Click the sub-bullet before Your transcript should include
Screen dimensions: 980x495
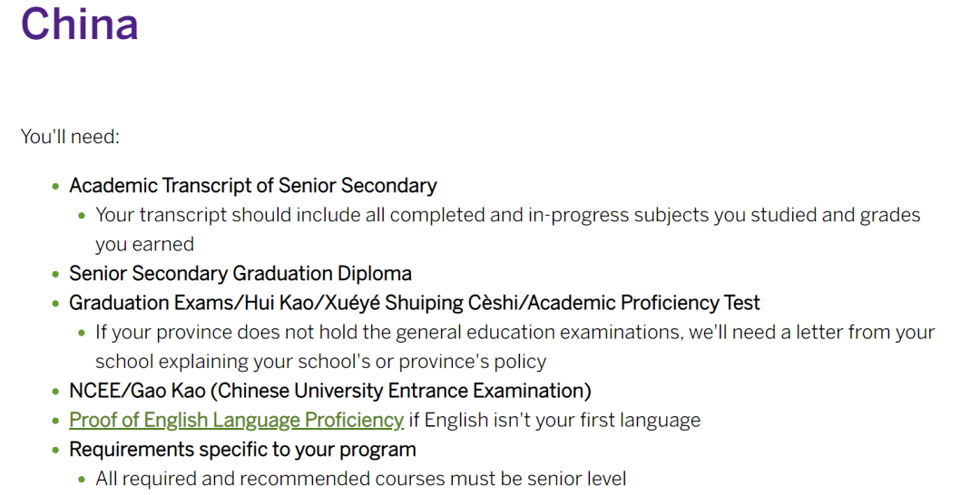click(x=82, y=216)
